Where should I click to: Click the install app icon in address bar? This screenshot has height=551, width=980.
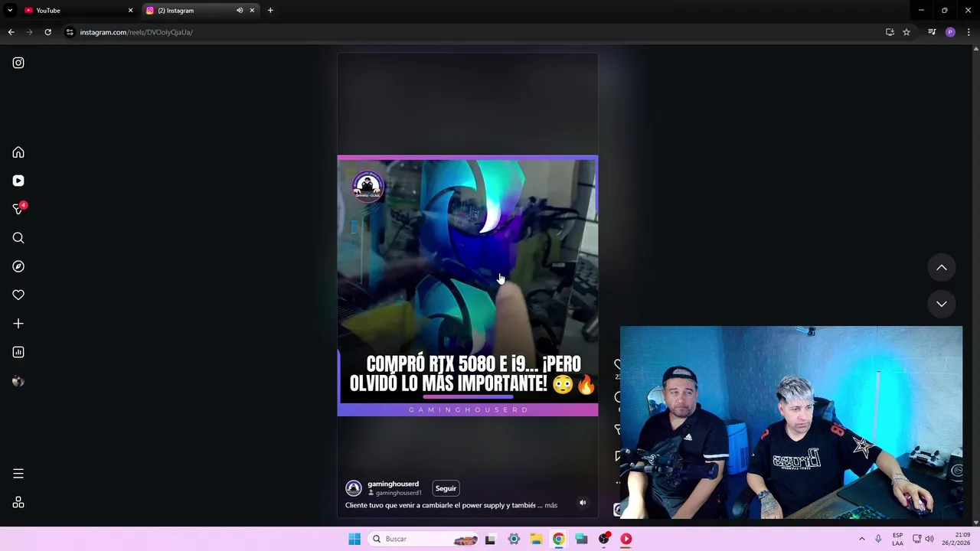tap(890, 32)
